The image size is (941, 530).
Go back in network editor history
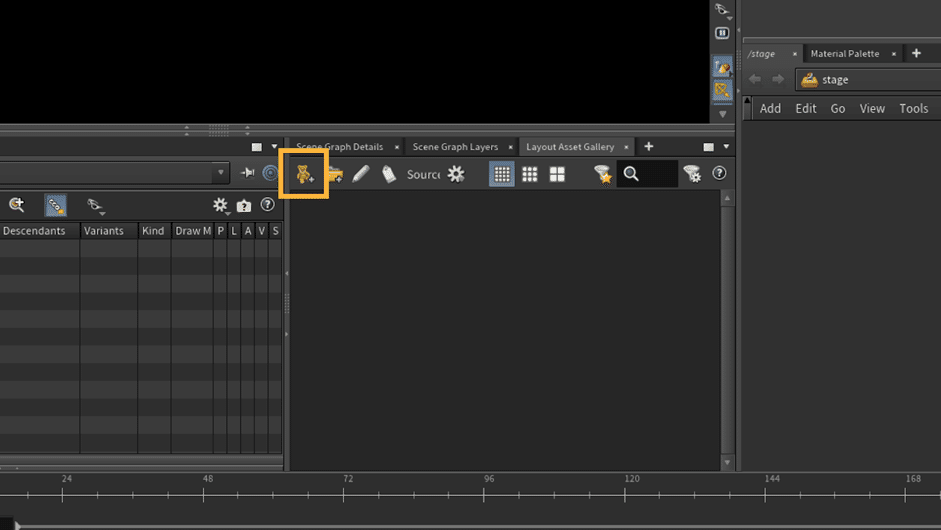pyautogui.click(x=755, y=79)
